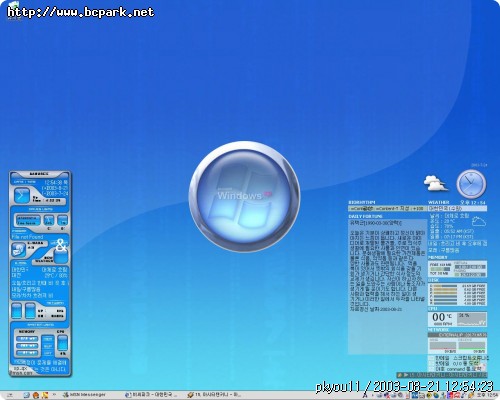Click the top MEMORY button in the left widget
500x400 pixels.
click(27, 339)
